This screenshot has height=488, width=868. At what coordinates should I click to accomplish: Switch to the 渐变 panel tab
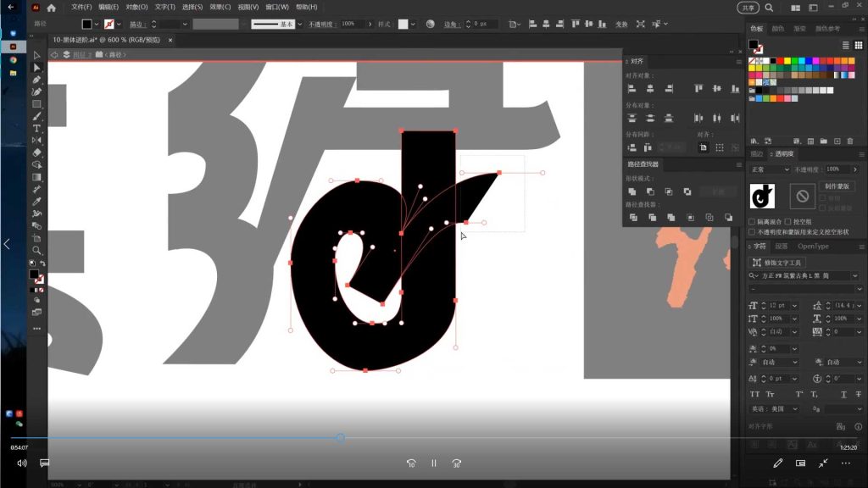click(799, 29)
